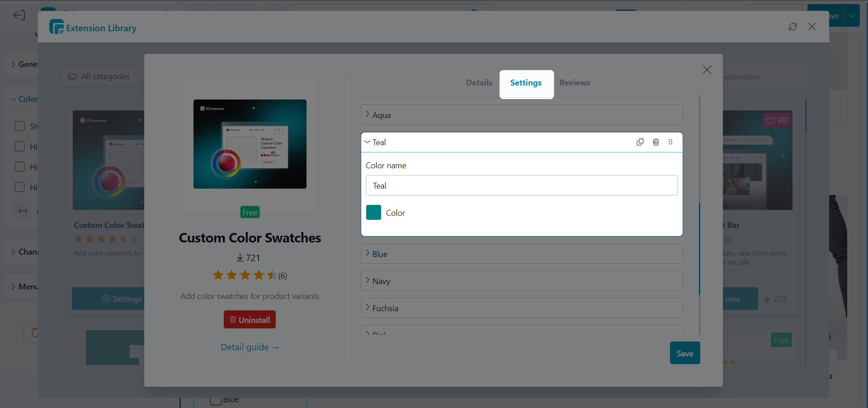Click the Settings button on the background card
Screen dimensions: 868x408
tap(108, 299)
